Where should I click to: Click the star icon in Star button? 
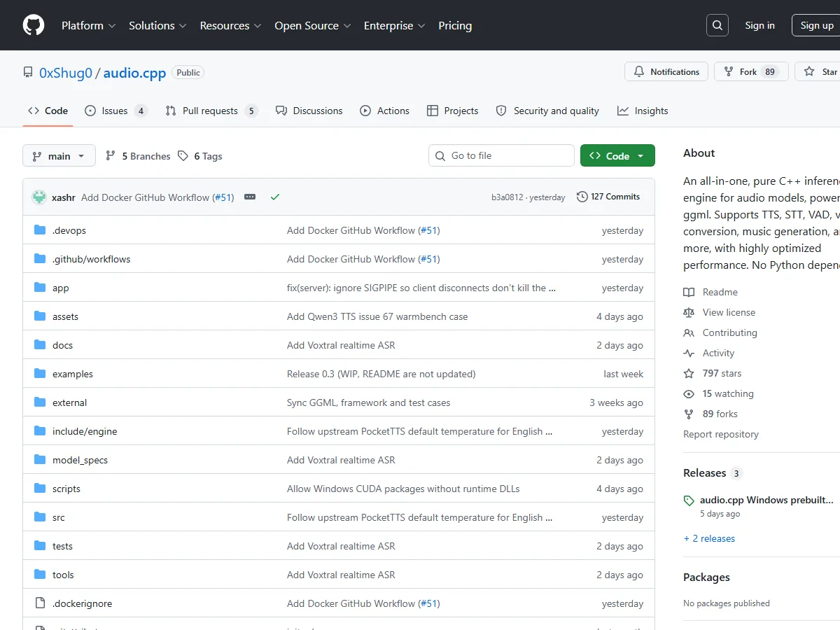pos(809,71)
